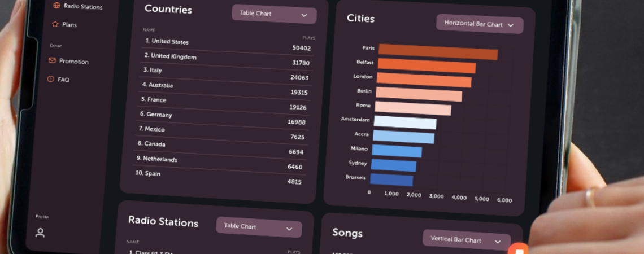Screen dimensions: 644x254
Task: Select row '7. Mexico'
Action: click(221, 133)
